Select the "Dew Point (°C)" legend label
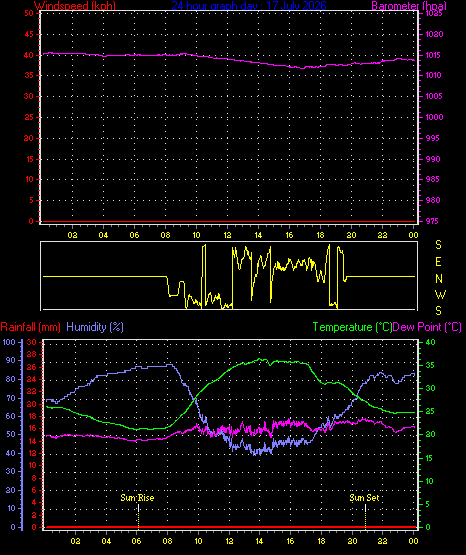 (x=427, y=327)
